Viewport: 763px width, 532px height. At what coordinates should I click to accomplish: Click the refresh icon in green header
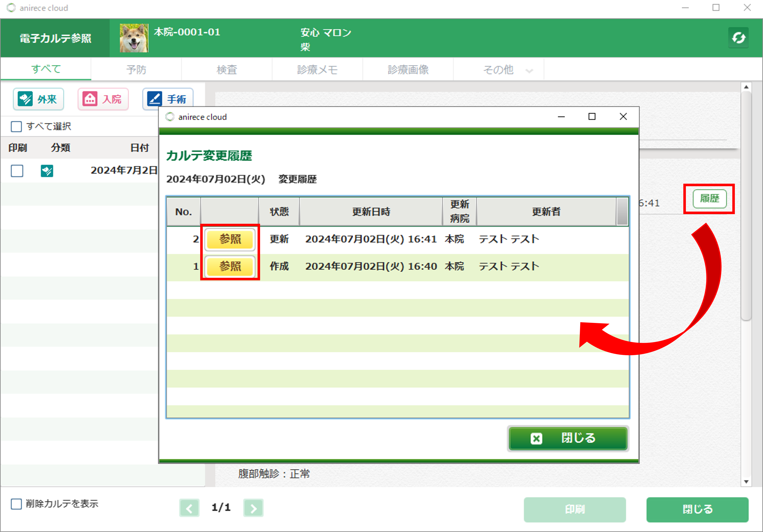(738, 38)
